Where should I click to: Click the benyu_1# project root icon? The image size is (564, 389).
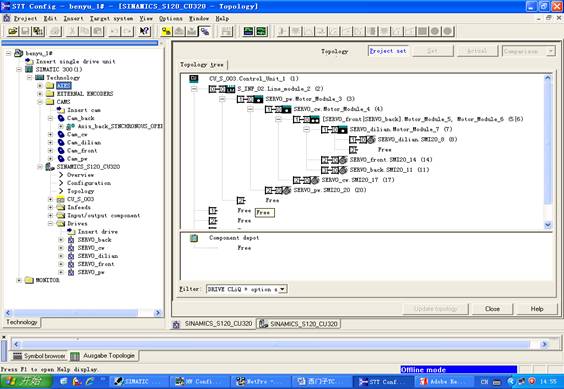[x=18, y=53]
